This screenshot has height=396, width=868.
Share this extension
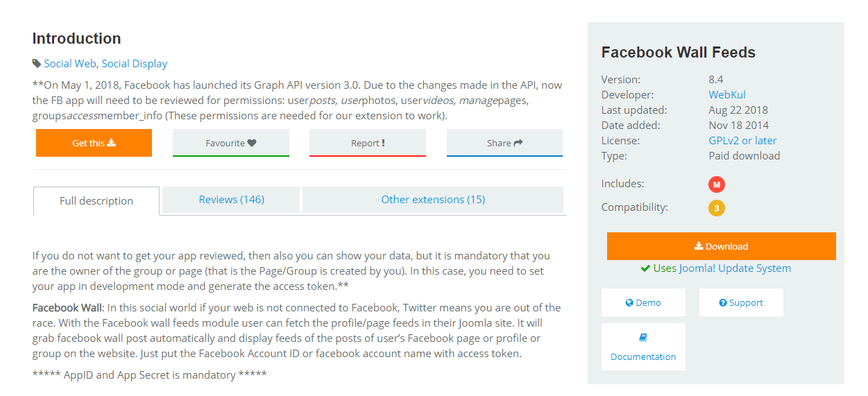tap(504, 143)
